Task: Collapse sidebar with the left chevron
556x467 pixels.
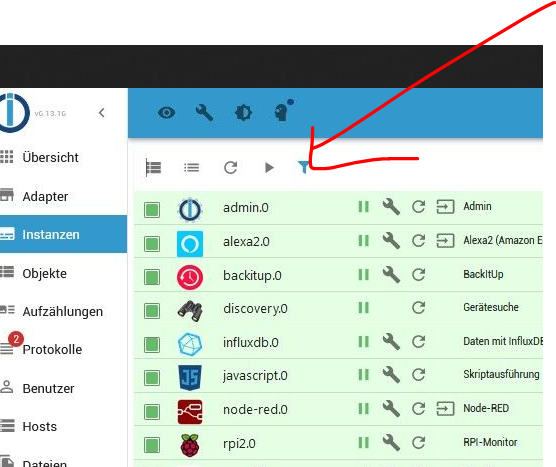Action: point(102,113)
